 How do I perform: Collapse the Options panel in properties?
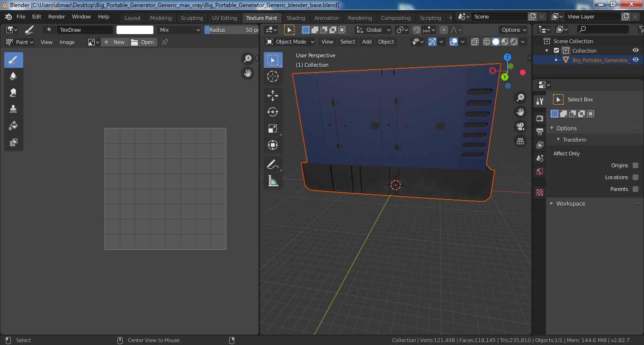click(552, 128)
